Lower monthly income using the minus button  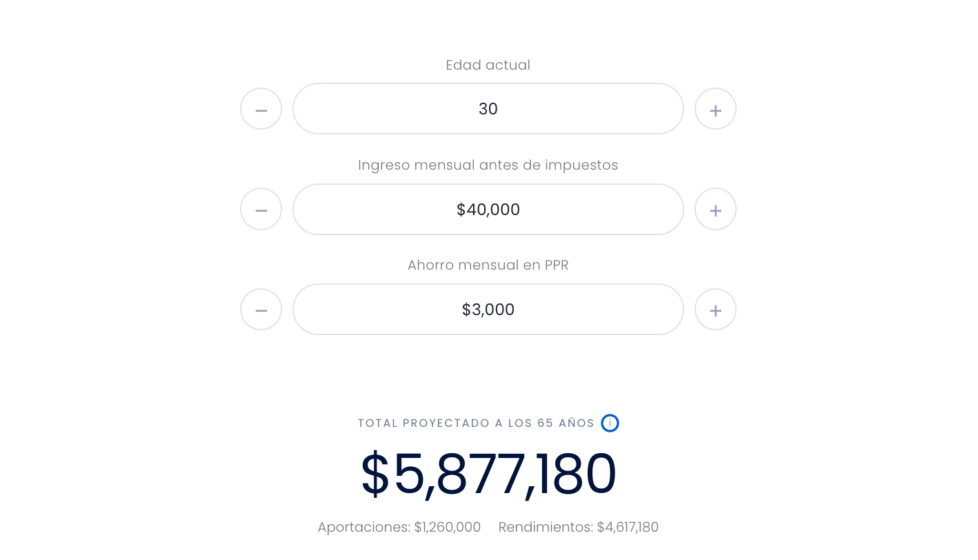click(261, 209)
